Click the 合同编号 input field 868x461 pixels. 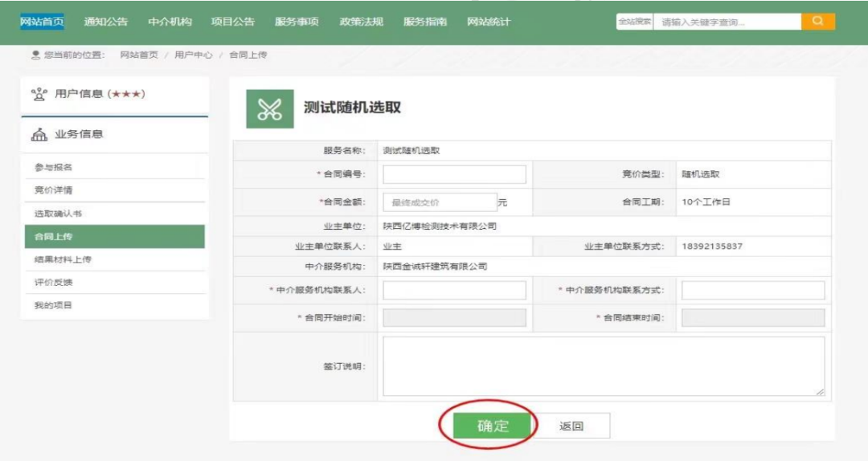[454, 174]
